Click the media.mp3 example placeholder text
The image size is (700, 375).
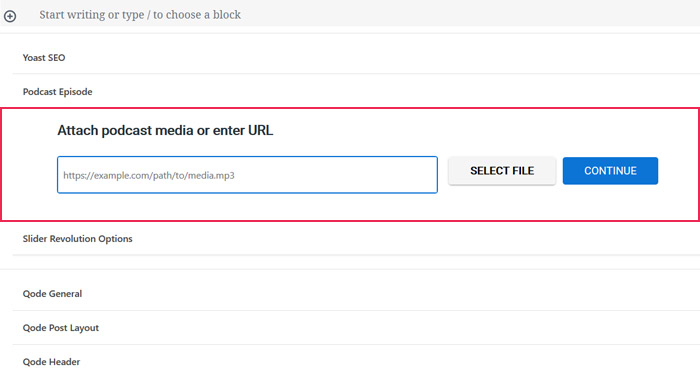pos(149,175)
